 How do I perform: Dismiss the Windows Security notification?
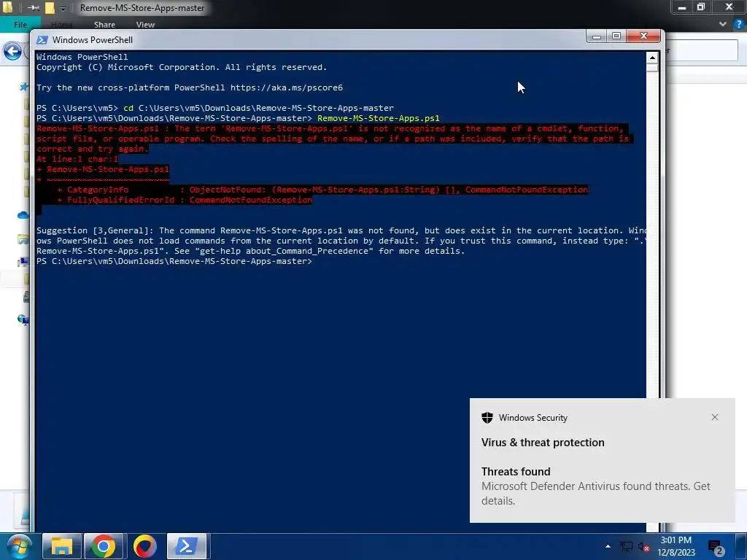(715, 417)
